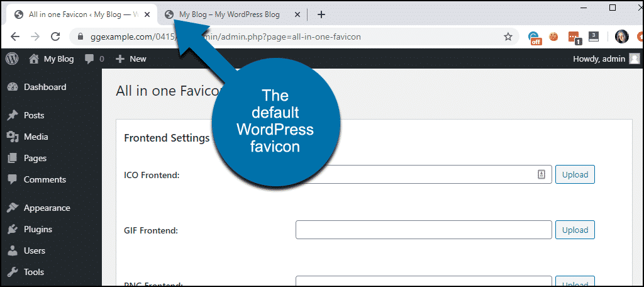Click the padlock site info icon
This screenshot has width=644, height=287.
point(80,37)
